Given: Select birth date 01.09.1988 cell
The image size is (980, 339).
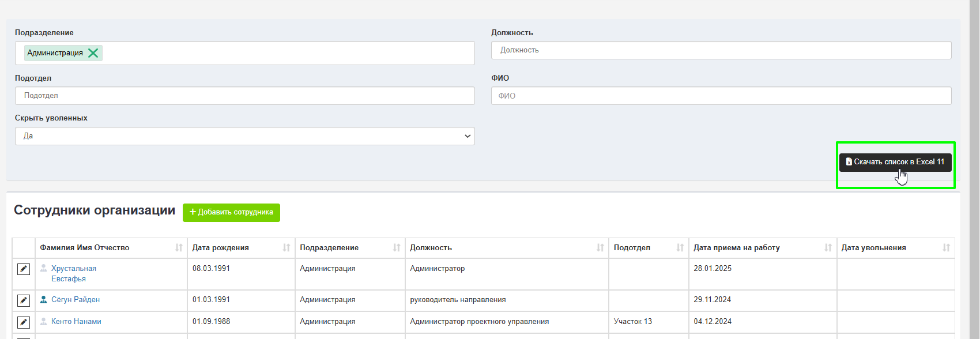Looking at the screenshot, I should click(x=241, y=322).
